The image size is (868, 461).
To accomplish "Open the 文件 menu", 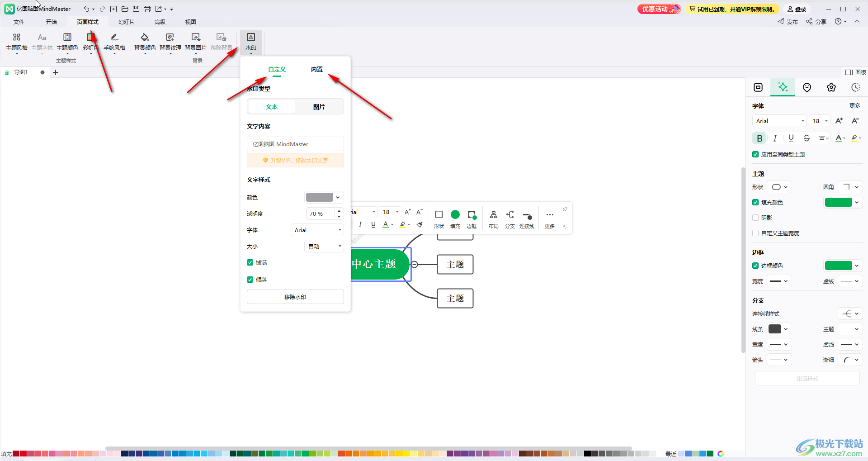I will point(19,22).
